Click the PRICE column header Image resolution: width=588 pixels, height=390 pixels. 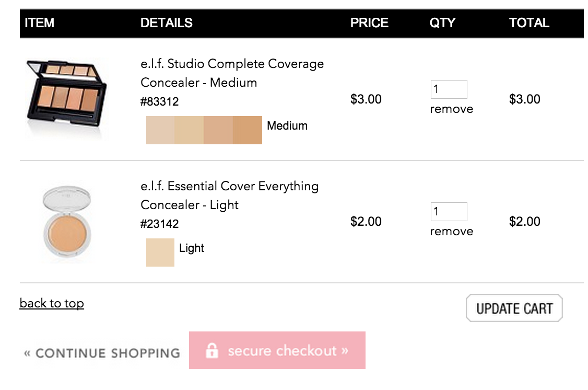[369, 23]
